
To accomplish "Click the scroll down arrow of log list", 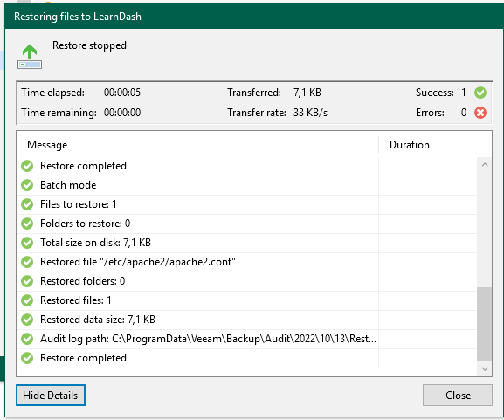I will point(485,368).
